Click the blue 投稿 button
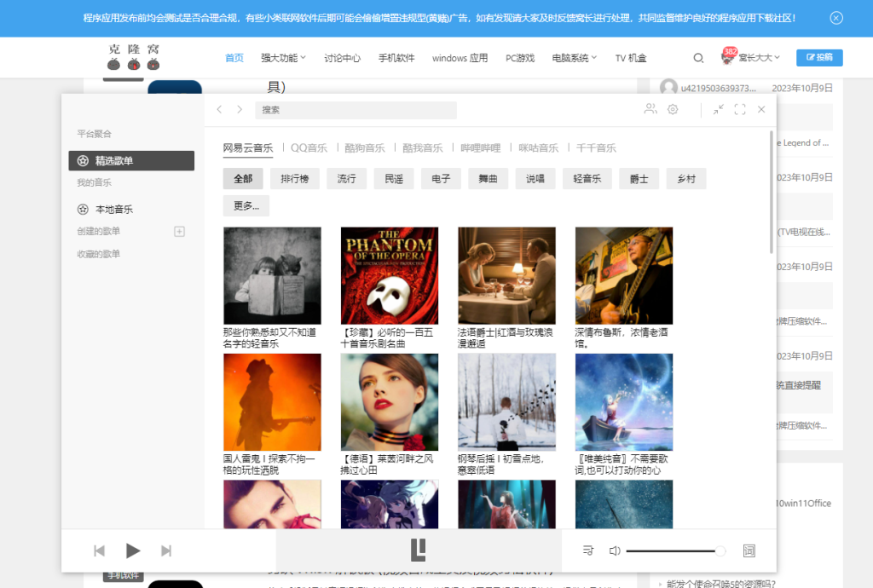The image size is (873, 588). point(819,57)
